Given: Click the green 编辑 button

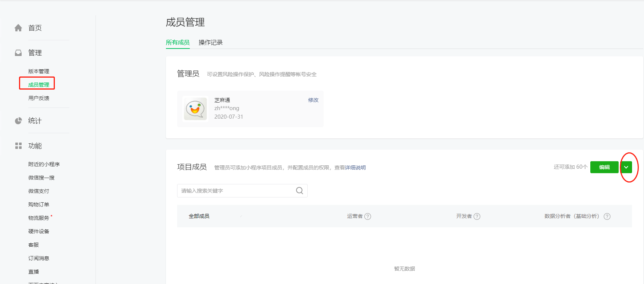Looking at the screenshot, I should (604, 167).
